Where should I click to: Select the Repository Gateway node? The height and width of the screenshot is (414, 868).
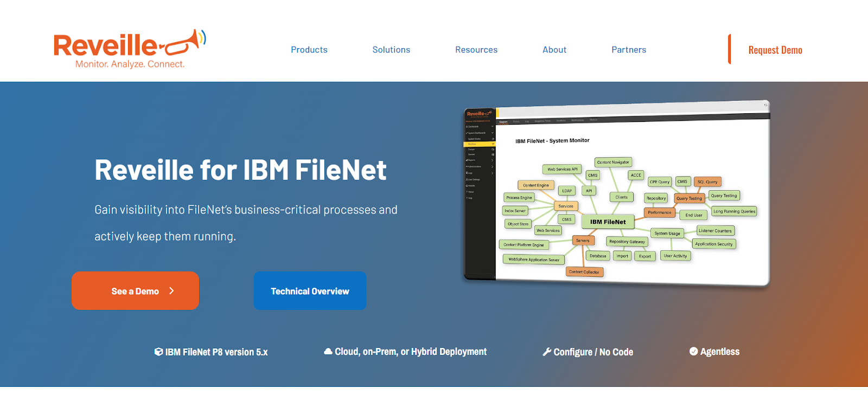[x=627, y=242]
